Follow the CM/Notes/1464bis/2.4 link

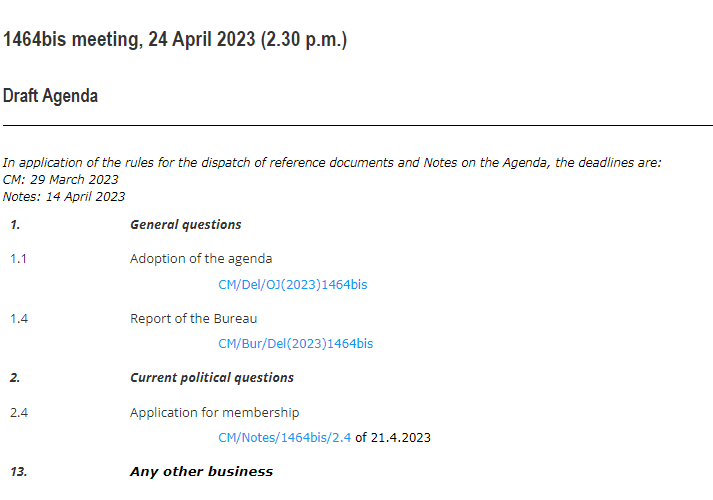tap(285, 438)
